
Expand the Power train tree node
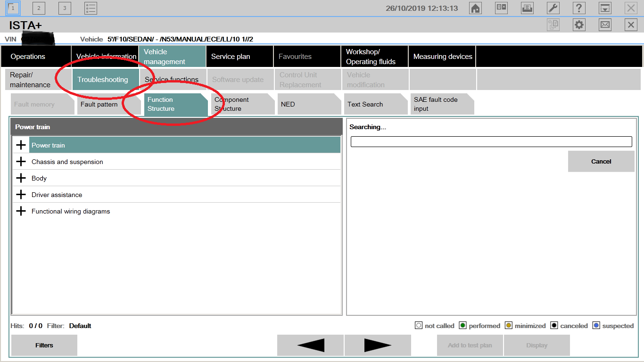pyautogui.click(x=21, y=145)
